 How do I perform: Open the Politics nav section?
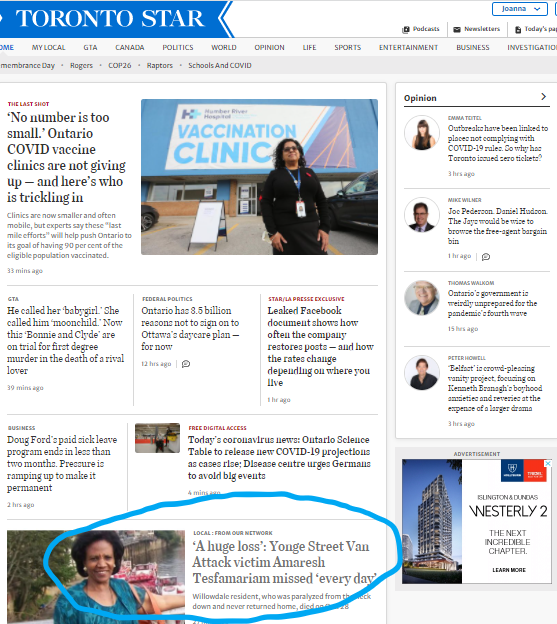(x=178, y=47)
